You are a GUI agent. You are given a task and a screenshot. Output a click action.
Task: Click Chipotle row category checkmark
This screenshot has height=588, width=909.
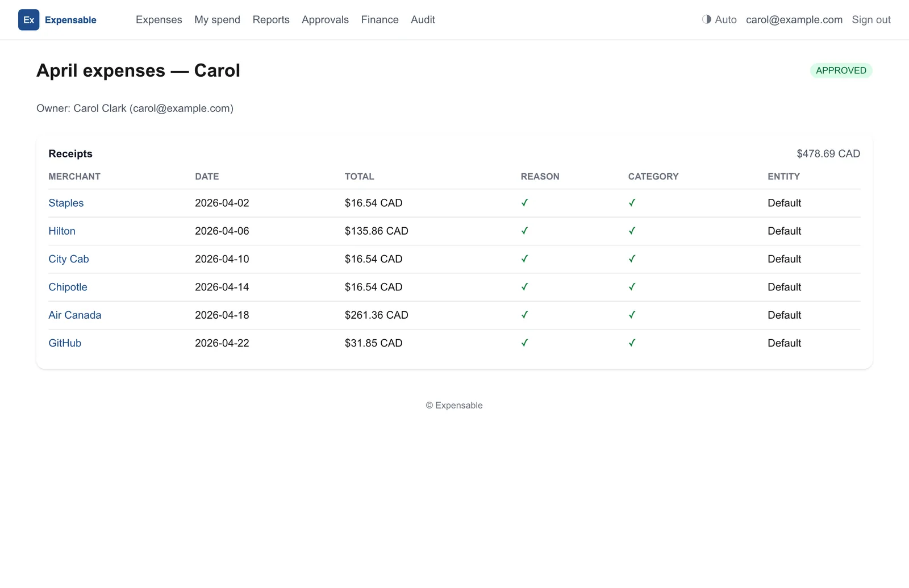coord(632,287)
